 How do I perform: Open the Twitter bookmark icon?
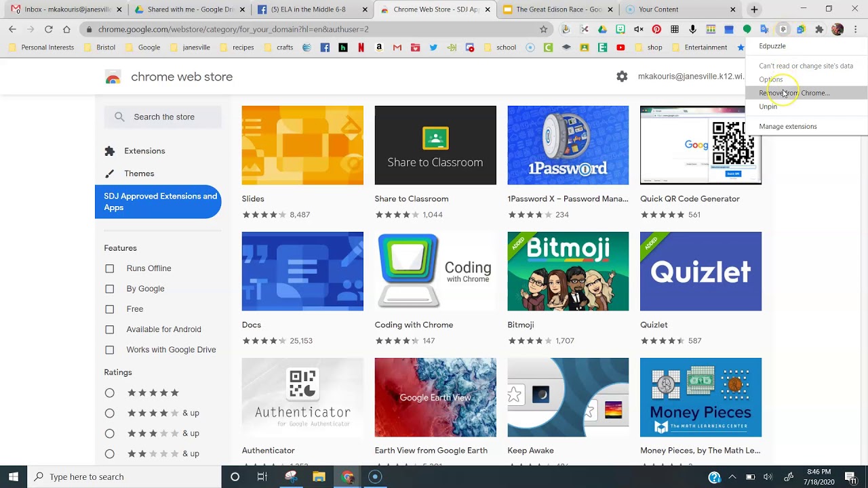pos(433,47)
